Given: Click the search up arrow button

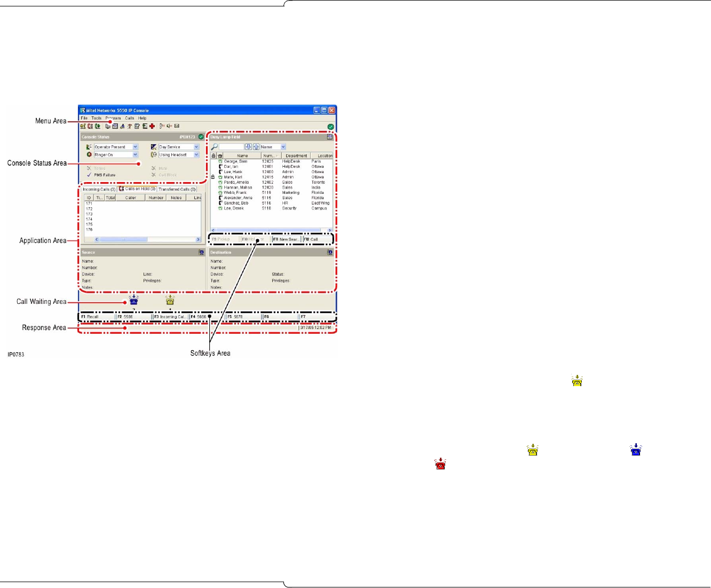Looking at the screenshot, I should pos(256,147).
